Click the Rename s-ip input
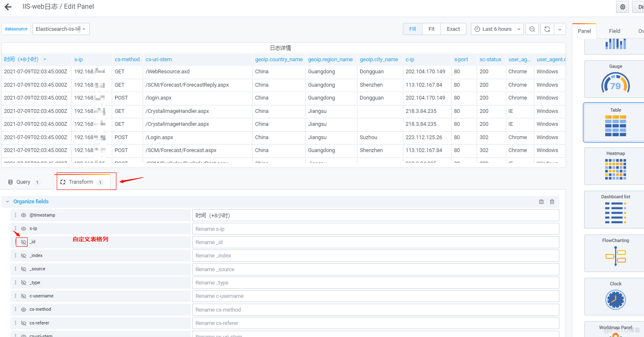This screenshot has height=337, width=644. point(375,229)
